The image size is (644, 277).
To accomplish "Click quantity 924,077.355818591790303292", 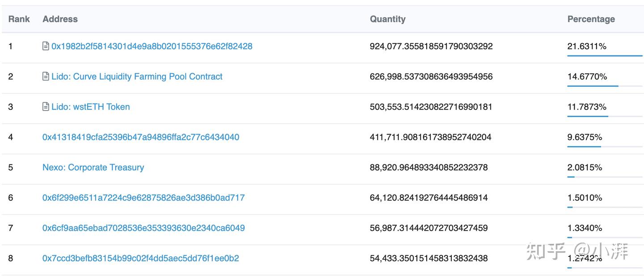I will 431,46.
